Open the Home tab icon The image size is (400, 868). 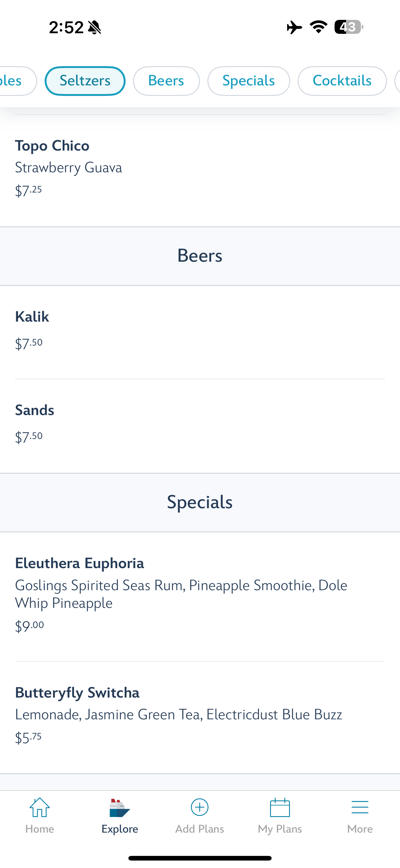click(x=40, y=807)
